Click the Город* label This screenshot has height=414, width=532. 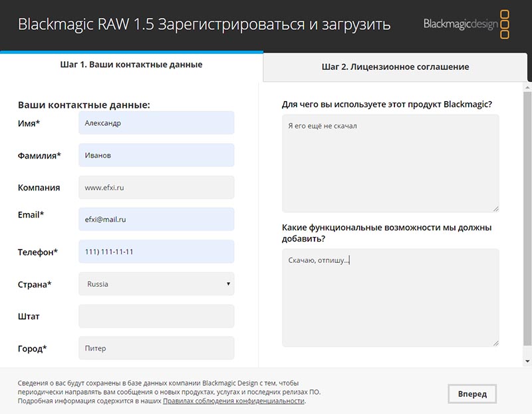(x=32, y=349)
